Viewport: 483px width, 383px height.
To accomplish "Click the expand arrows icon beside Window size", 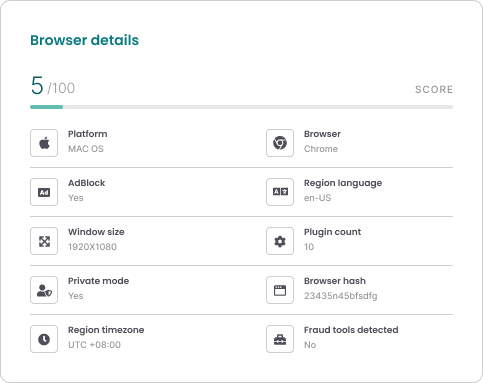I will pyautogui.click(x=44, y=241).
